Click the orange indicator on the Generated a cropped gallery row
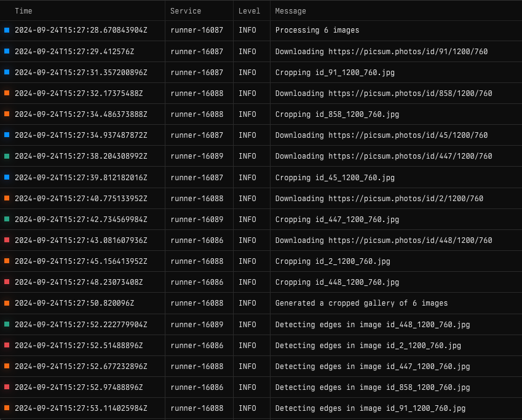This screenshot has width=522, height=420. coord(7,303)
